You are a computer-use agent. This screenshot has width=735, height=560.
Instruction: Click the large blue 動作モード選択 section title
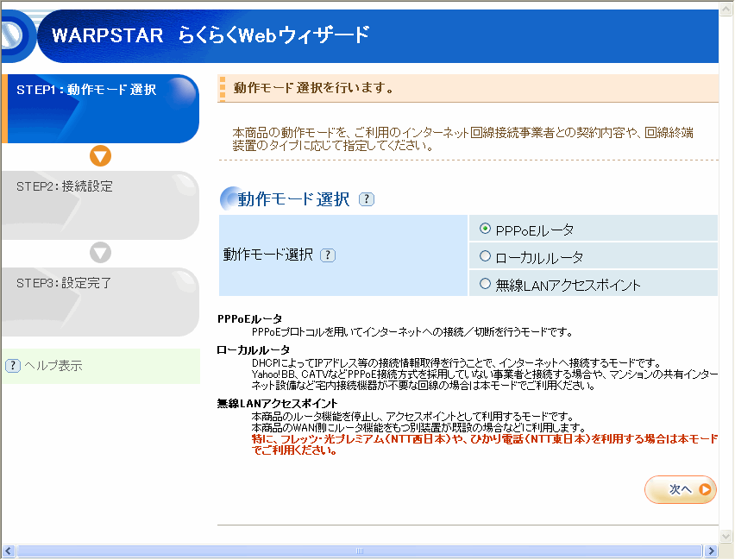[293, 199]
